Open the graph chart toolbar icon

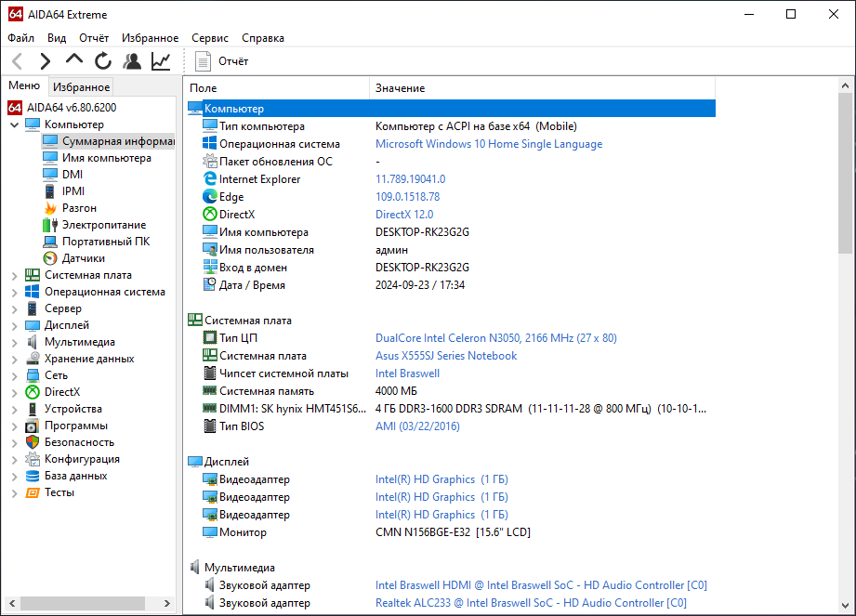(x=161, y=61)
